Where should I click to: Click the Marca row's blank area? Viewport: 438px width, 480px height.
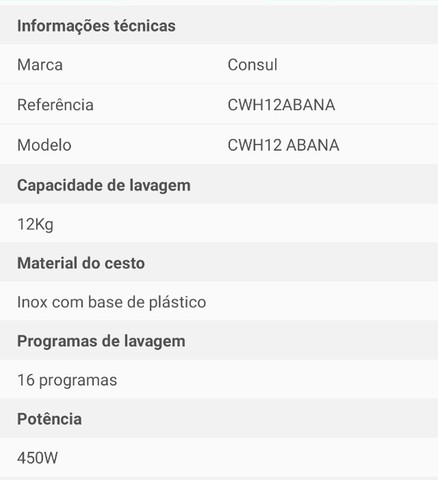pos(357,65)
